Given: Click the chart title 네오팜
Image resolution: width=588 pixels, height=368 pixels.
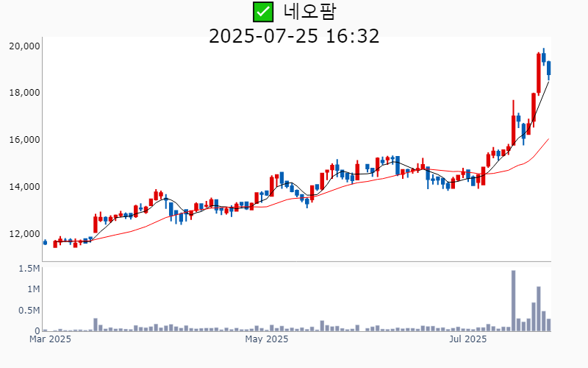Looking at the screenshot, I should click(309, 11).
